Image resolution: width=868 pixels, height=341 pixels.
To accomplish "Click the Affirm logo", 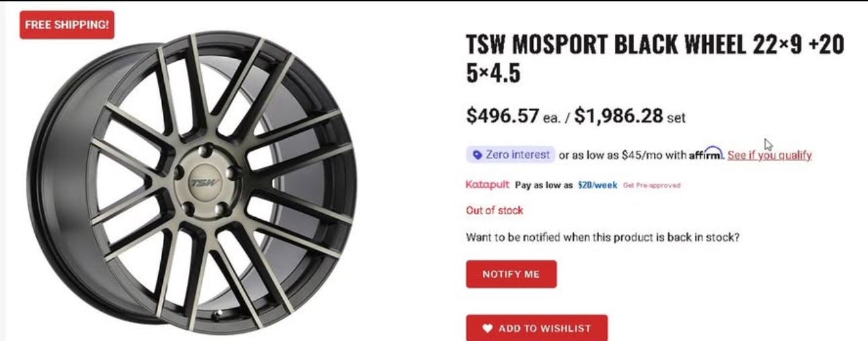I will 706,155.
